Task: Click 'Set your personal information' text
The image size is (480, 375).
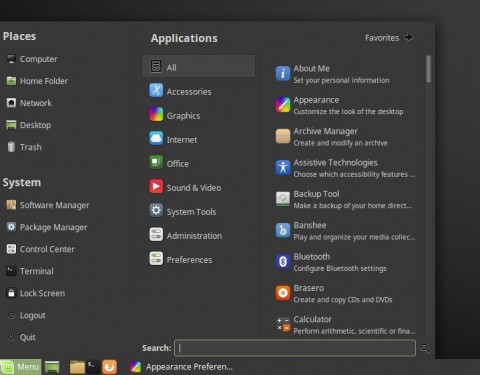Action: coord(341,80)
